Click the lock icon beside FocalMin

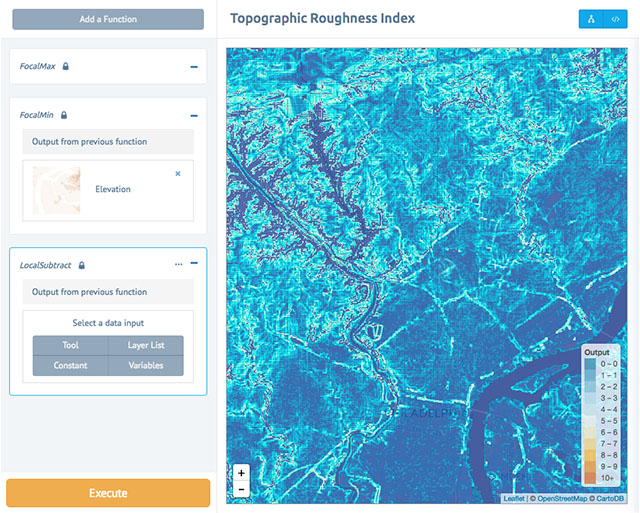(x=63, y=115)
